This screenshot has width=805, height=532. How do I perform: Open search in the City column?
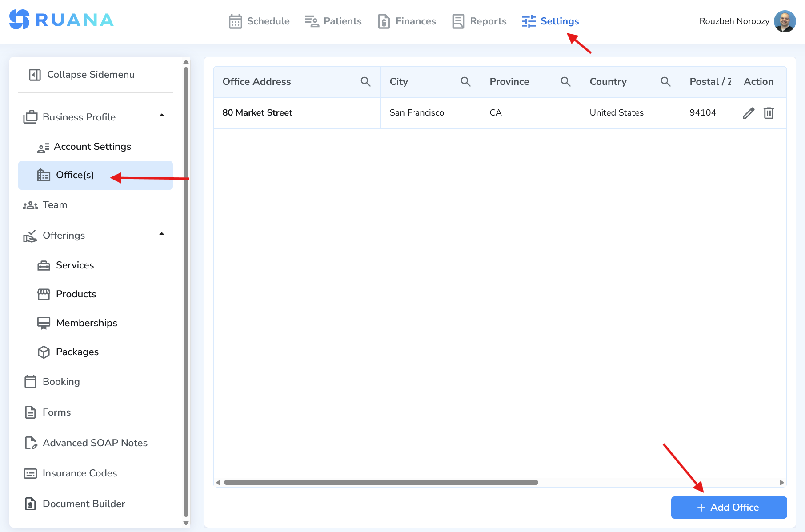click(x=465, y=81)
